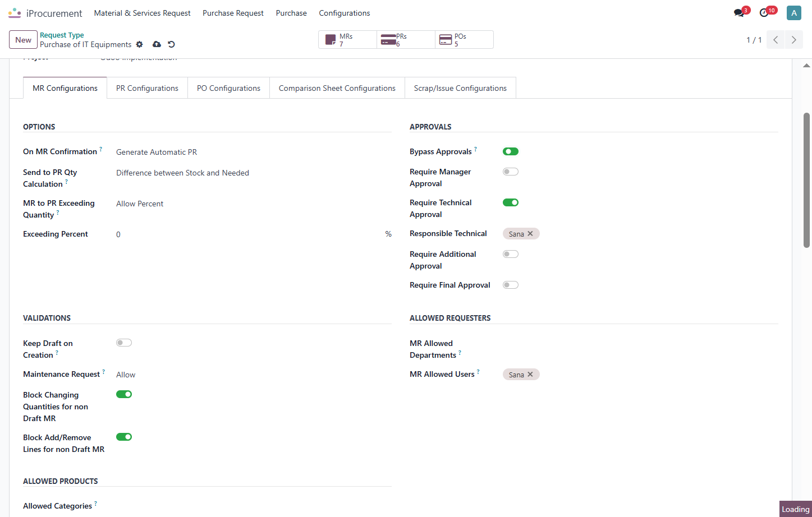Open Send to PR Qty Calculation dropdown
The height and width of the screenshot is (517, 812).
(254, 173)
